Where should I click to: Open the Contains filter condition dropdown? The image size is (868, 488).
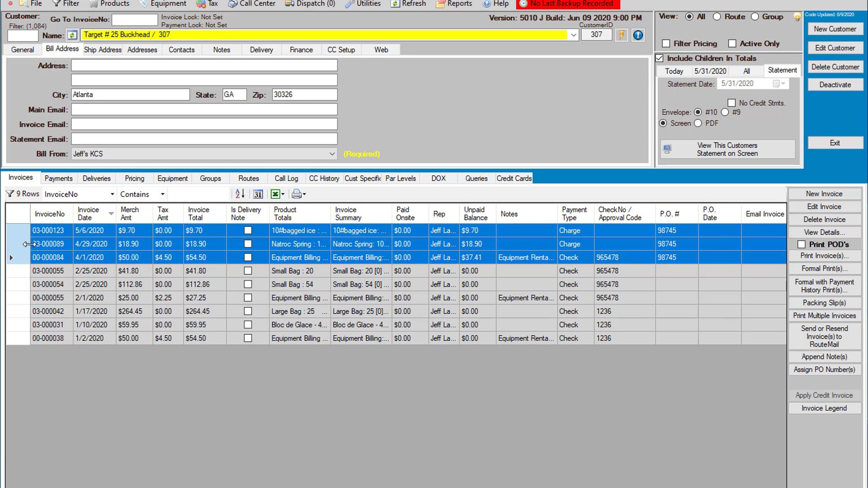(162, 194)
